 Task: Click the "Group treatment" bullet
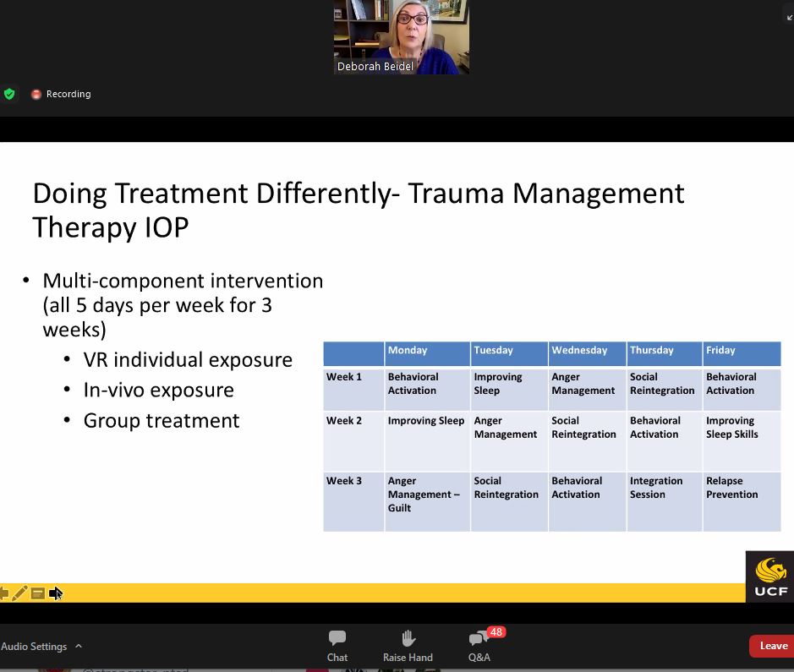(161, 420)
